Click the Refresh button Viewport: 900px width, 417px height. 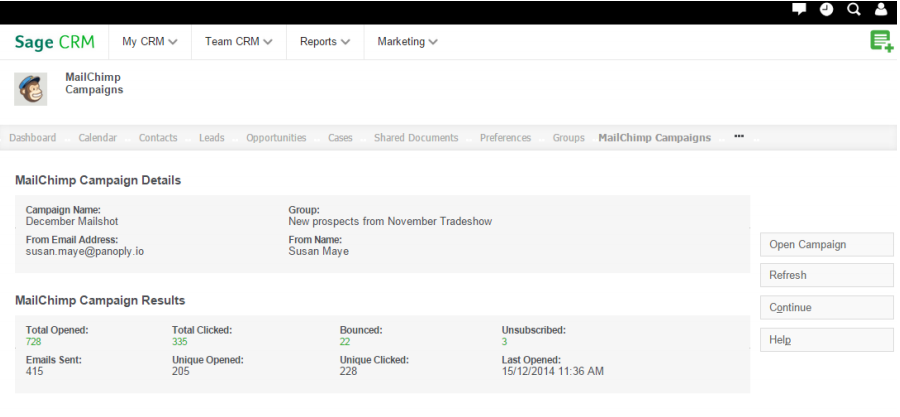827,275
